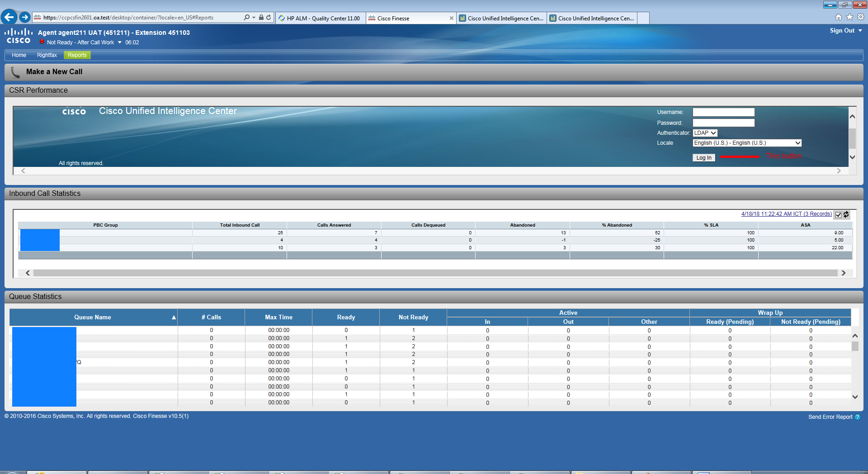Click the Max Time column header

tap(278, 318)
